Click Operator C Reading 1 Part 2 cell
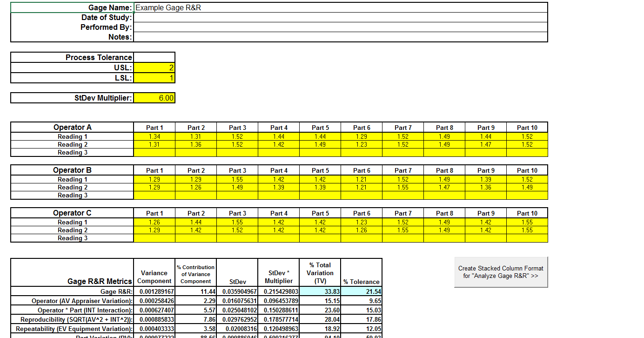Image resolution: width=644 pixels, height=338 pixels. pyautogui.click(x=196, y=222)
